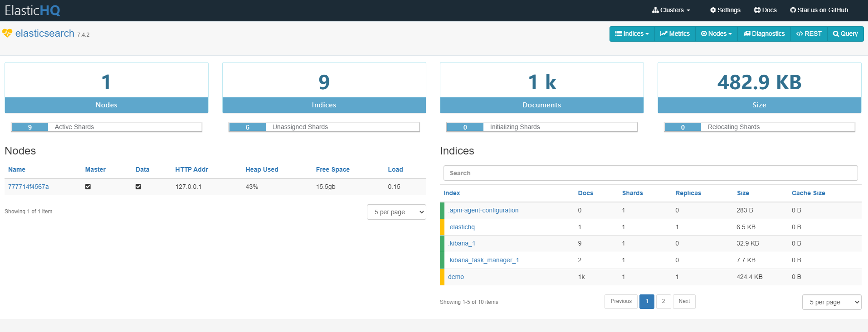Sort indices by Size column
Viewport: 868px width, 332px height.
click(743, 193)
